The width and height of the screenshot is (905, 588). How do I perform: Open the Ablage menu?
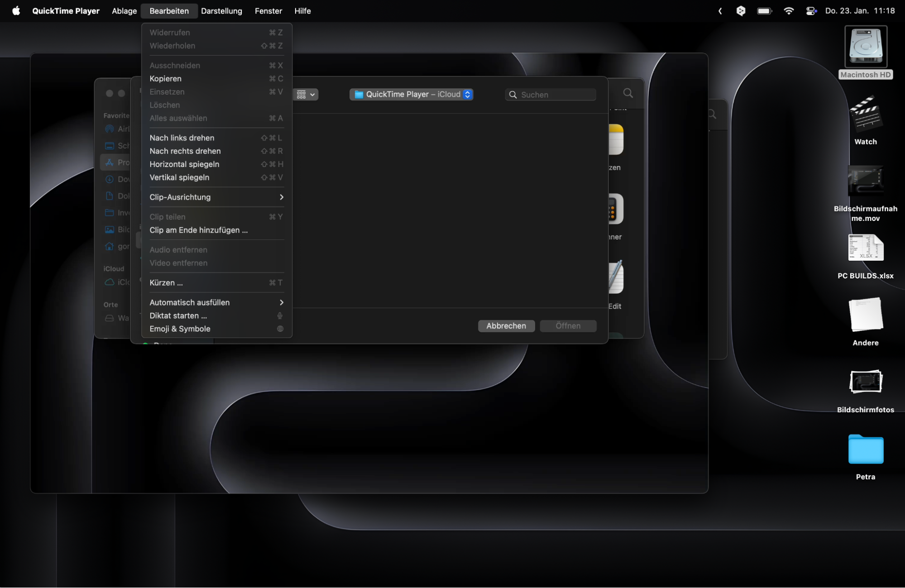click(124, 11)
